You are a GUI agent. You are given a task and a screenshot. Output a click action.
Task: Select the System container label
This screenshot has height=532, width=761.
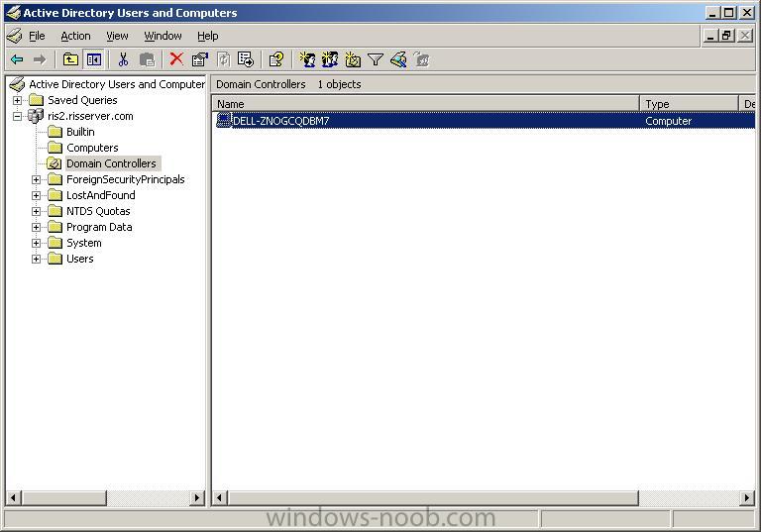(x=84, y=243)
